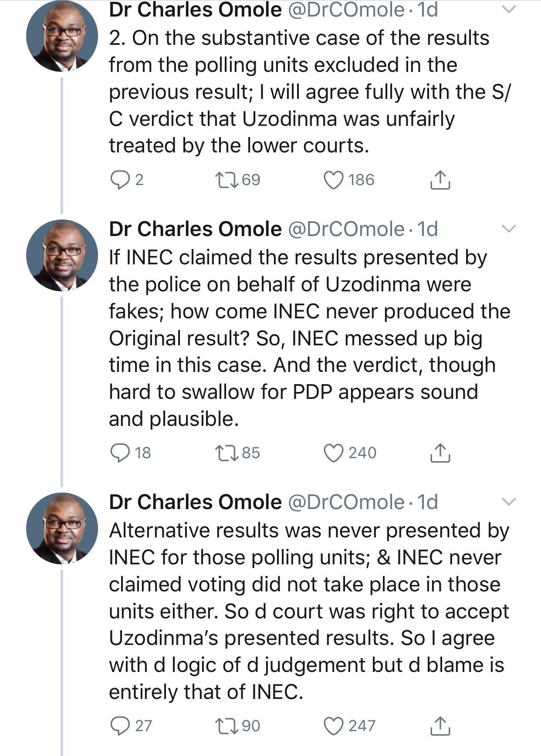The image size is (541, 756).
Task: Tap @DrCOmole handle on the third tweet
Action: [346, 502]
